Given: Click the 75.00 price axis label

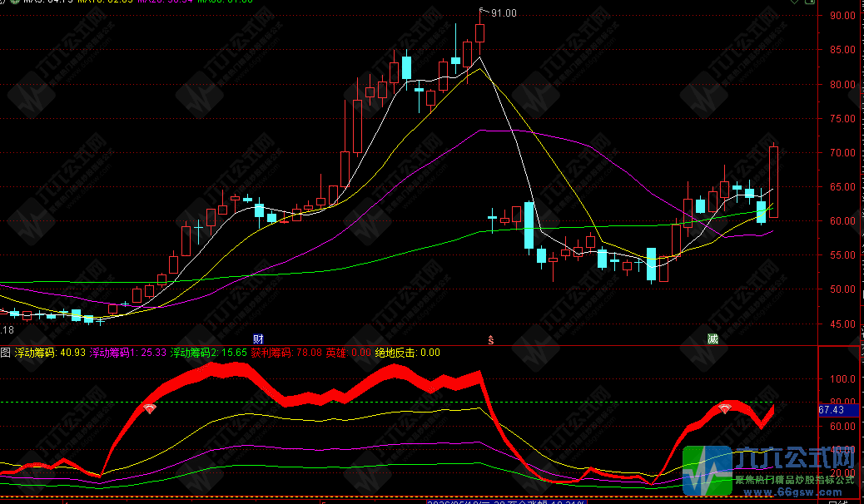Looking at the screenshot, I should [842, 118].
